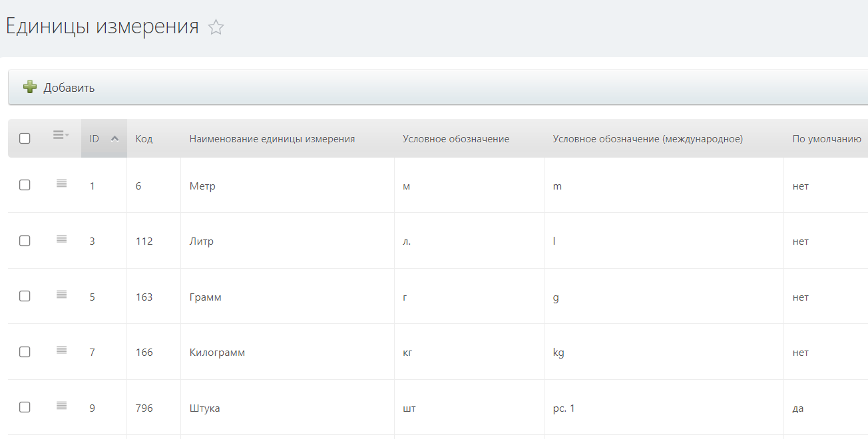The width and height of the screenshot is (868, 439).
Task: Add page to favorites with star icon
Action: click(216, 27)
